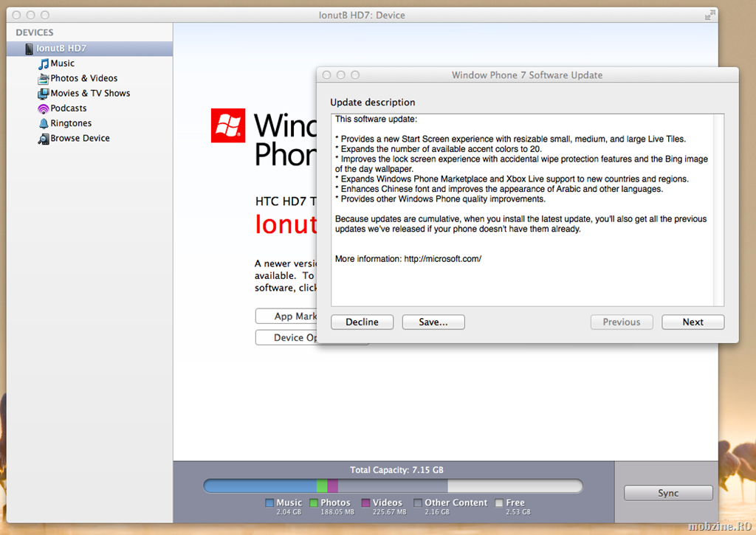Click the DEVICES sidebar header
The height and width of the screenshot is (535, 756).
pyautogui.click(x=35, y=32)
